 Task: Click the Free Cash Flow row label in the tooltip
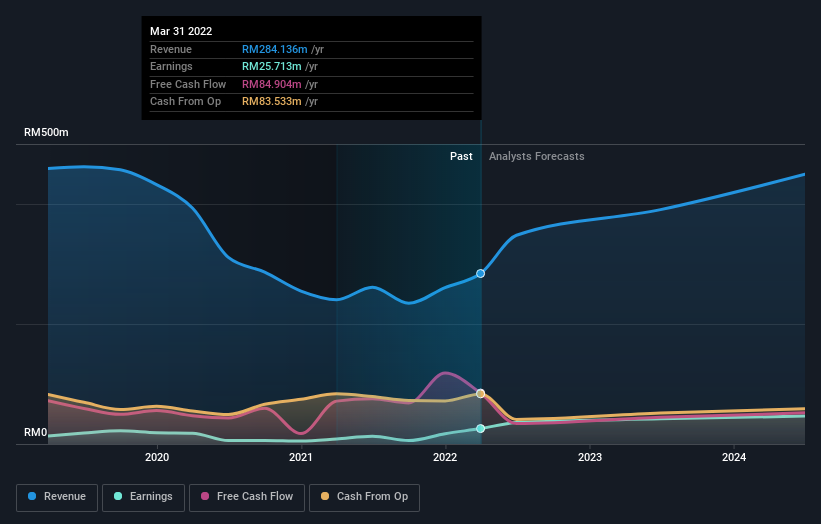(188, 84)
